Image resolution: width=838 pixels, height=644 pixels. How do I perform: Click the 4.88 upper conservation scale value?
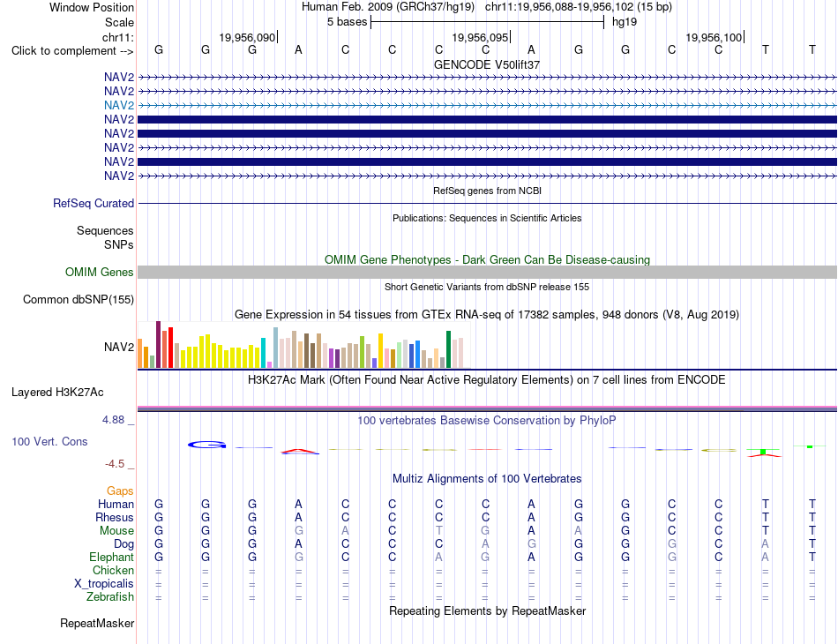pyautogui.click(x=113, y=420)
